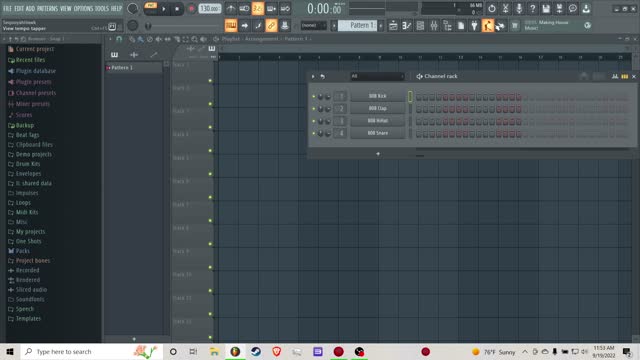Toggle the multilink to controllers icon
The height and width of the screenshot is (360, 640).
tap(271, 25)
